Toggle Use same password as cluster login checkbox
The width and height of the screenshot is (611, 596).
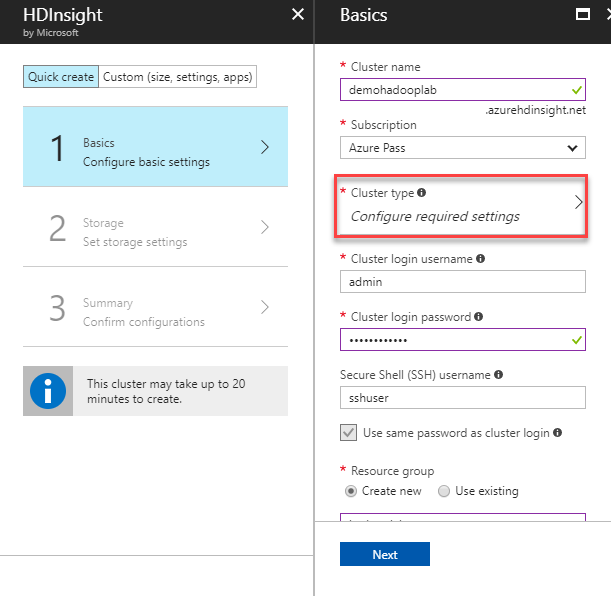349,433
